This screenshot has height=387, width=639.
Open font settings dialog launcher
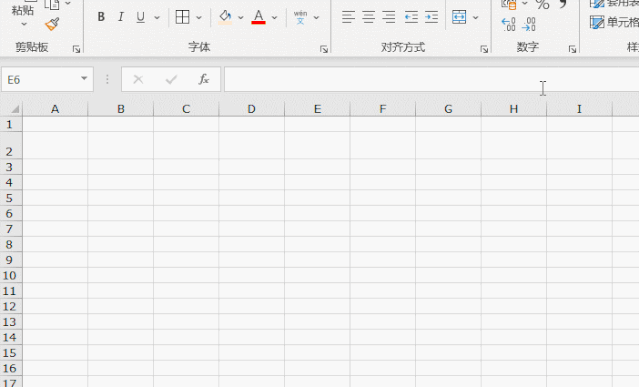324,49
